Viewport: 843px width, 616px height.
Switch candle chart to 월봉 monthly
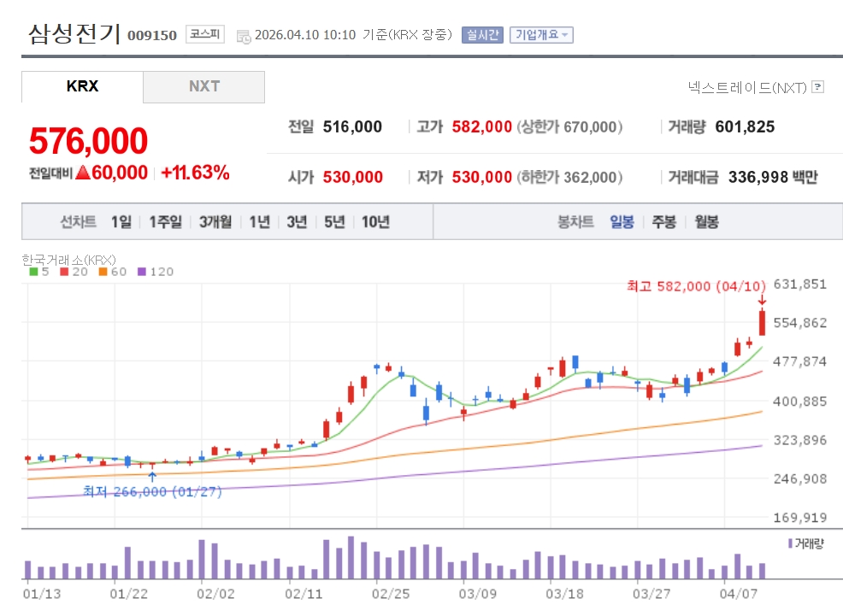click(706, 222)
